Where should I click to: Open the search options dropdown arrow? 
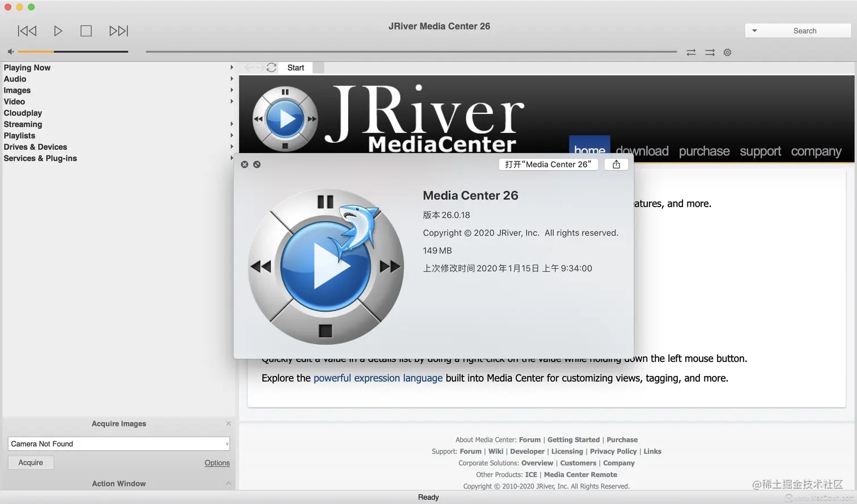click(x=754, y=31)
